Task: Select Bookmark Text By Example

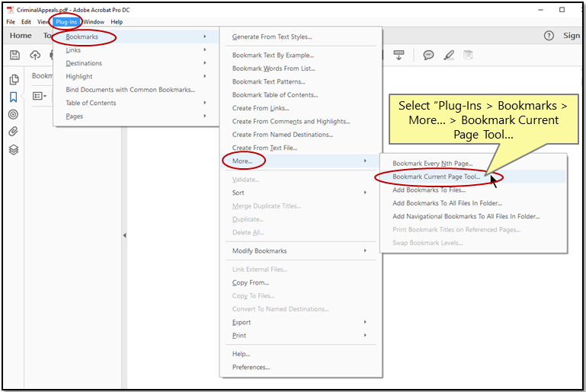Action: (273, 56)
